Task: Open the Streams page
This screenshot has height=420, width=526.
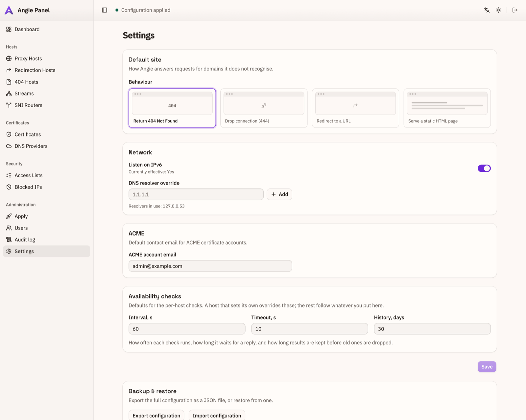Action: click(47, 93)
